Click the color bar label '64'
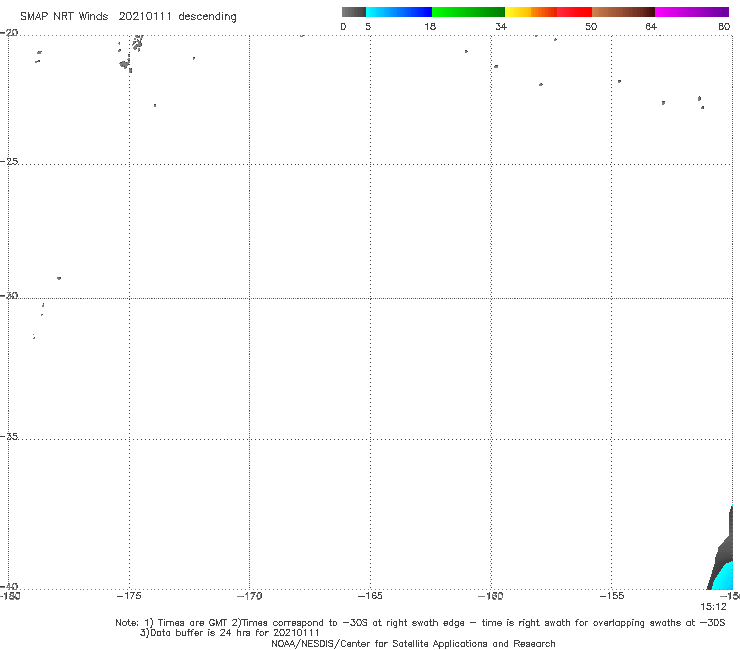Screen dimensions: 740x650 tap(651, 26)
